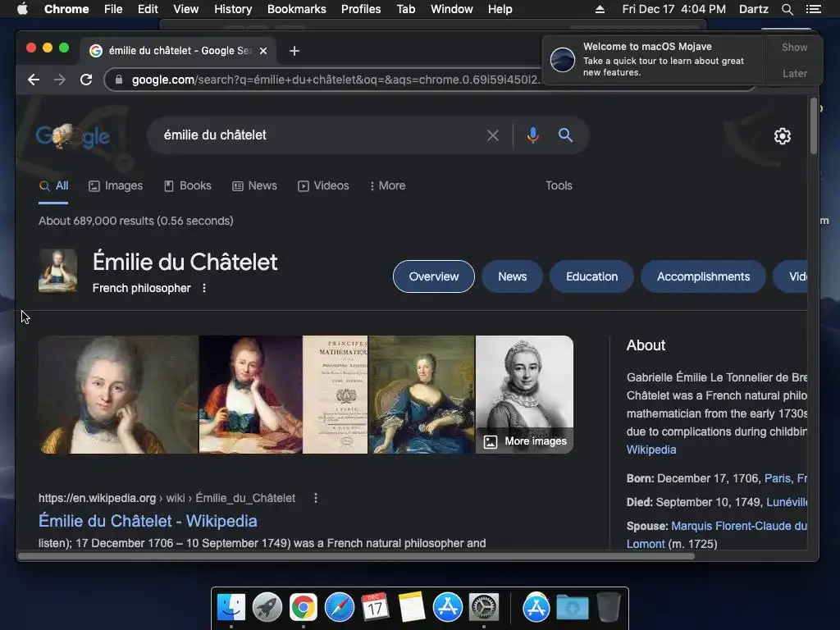Click inside the Google search input field

coord(322,135)
